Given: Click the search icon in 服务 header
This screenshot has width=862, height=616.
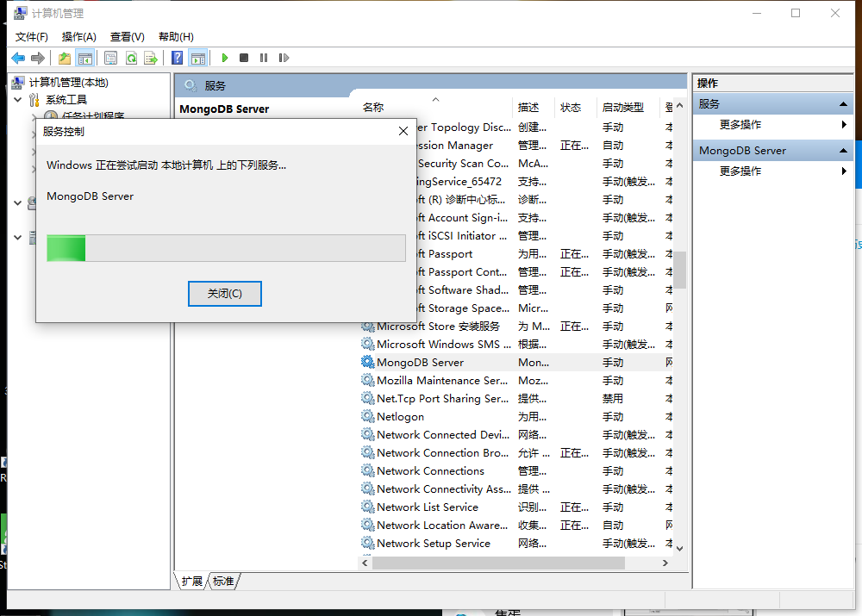Looking at the screenshot, I should [191, 86].
